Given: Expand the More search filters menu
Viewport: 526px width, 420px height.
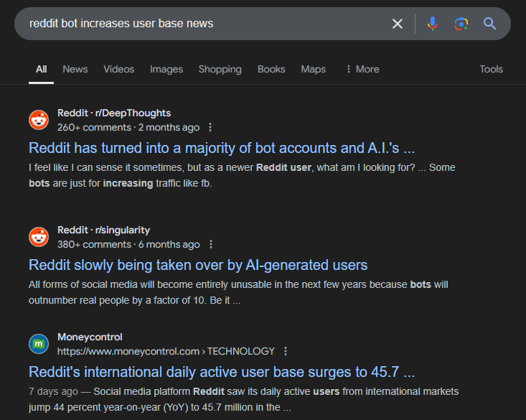Looking at the screenshot, I should [362, 69].
